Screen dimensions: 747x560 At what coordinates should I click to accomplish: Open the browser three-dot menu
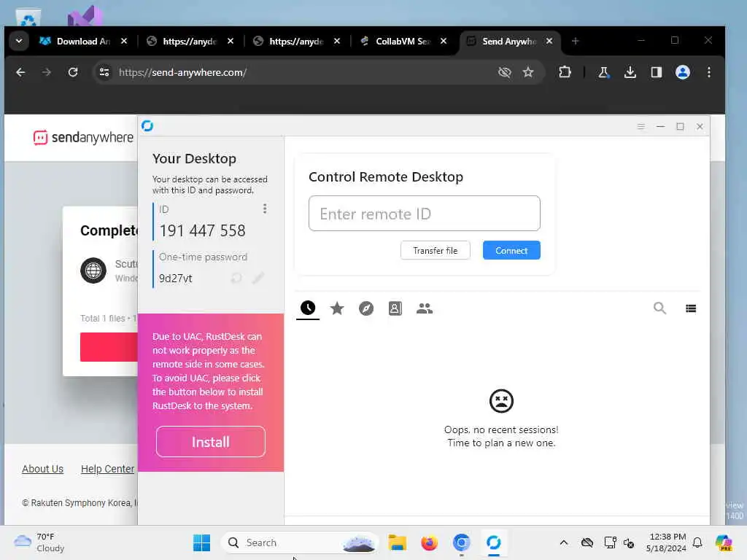(x=709, y=72)
